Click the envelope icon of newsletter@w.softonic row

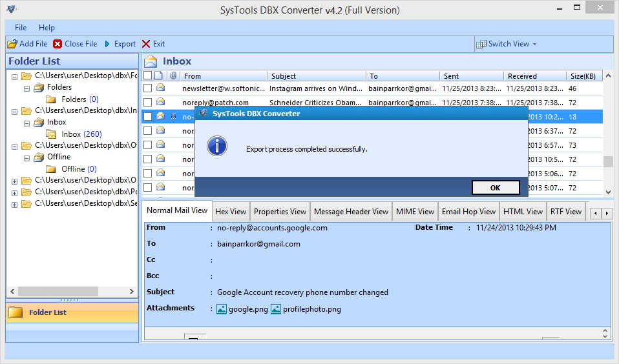point(161,88)
